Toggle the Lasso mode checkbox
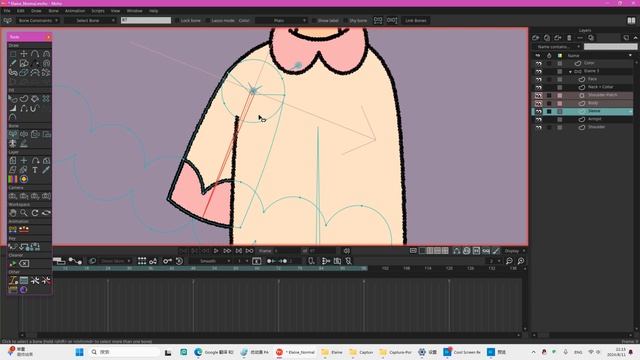The height and width of the screenshot is (360, 640). click(208, 20)
